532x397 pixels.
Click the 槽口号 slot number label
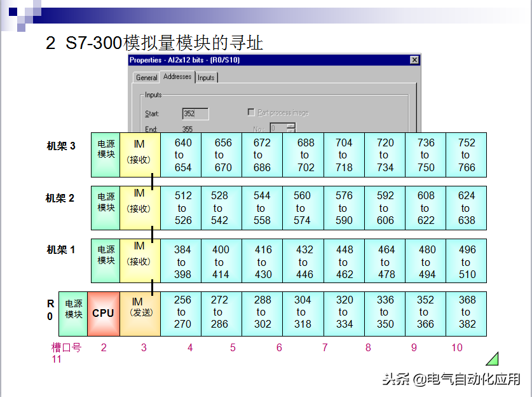66,347
